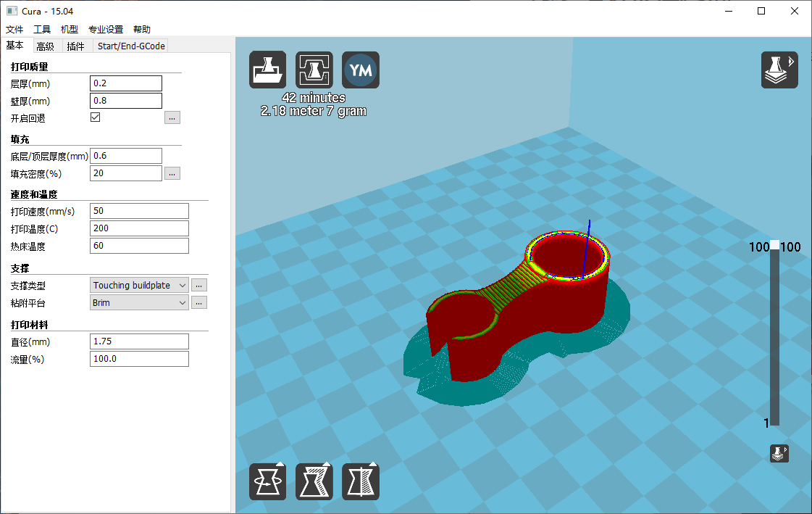Select the Rotate model tool
This screenshot has width=812, height=514.
click(268, 481)
